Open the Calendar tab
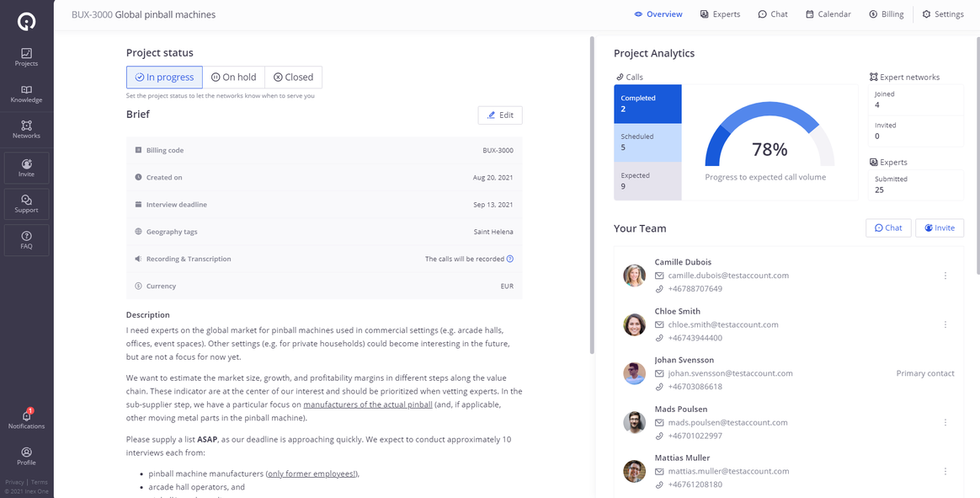This screenshot has width=980, height=498. coord(828,14)
